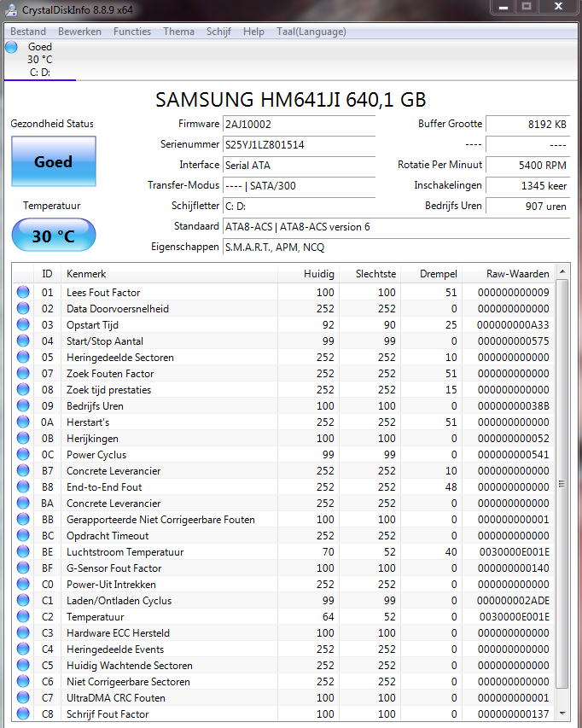Click the Slechtste column header
The image size is (582, 728).
(370, 274)
